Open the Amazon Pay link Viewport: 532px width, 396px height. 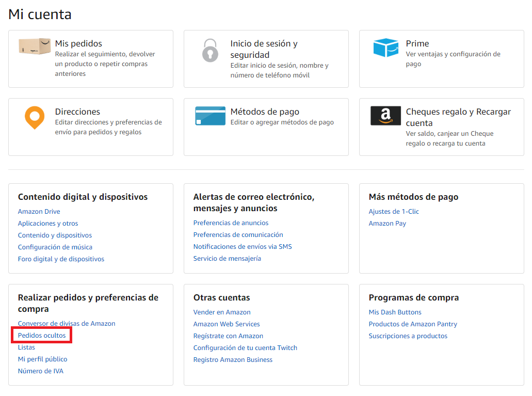click(x=387, y=223)
